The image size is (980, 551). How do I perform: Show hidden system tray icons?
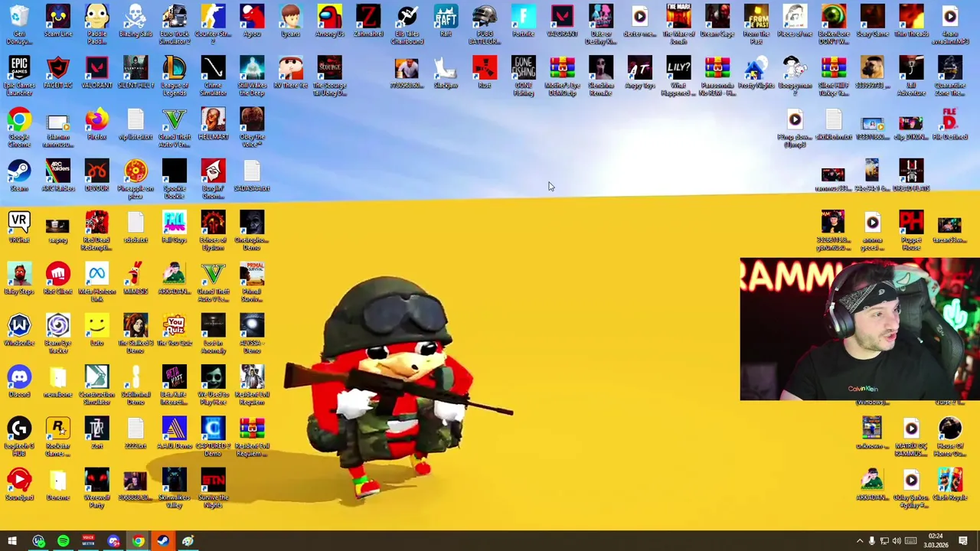859,541
